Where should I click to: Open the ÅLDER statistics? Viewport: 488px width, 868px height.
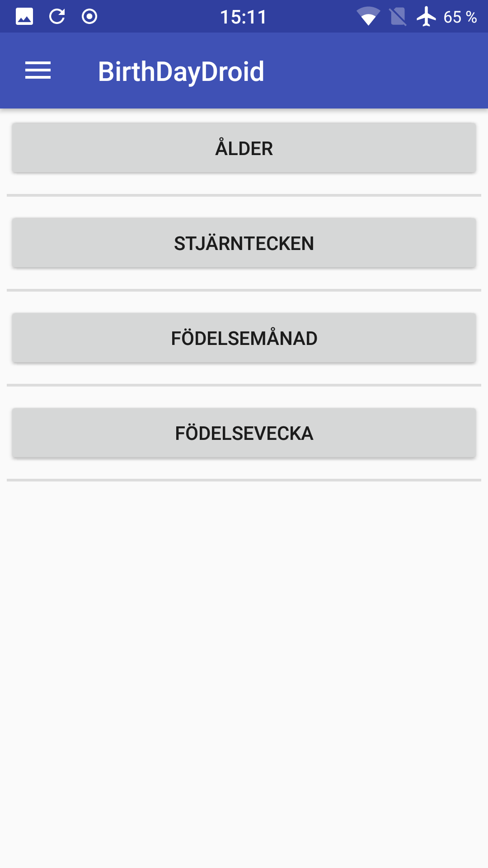point(244,148)
